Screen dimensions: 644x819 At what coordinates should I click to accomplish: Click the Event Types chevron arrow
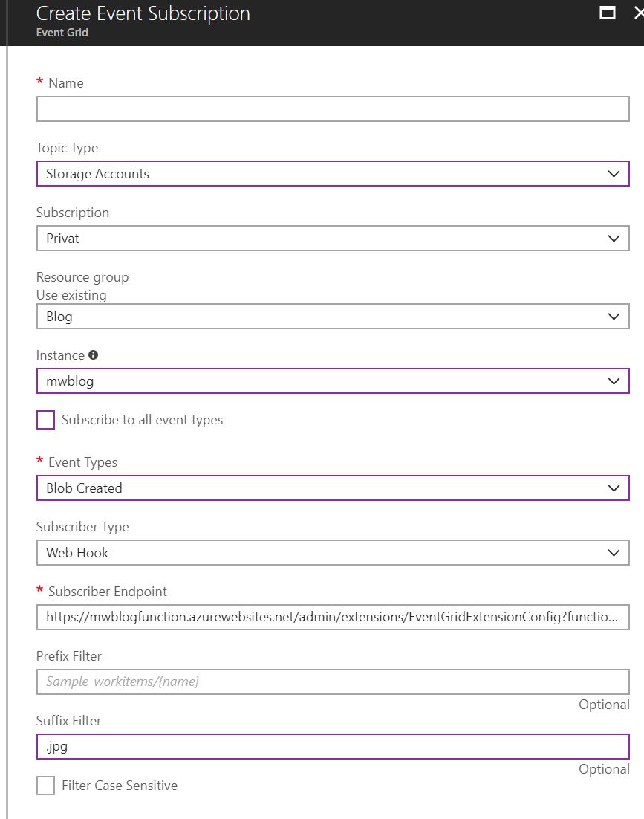pos(614,488)
